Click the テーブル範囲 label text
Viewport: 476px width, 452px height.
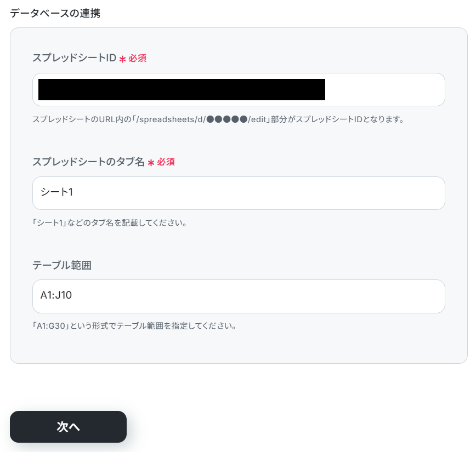[x=62, y=265]
